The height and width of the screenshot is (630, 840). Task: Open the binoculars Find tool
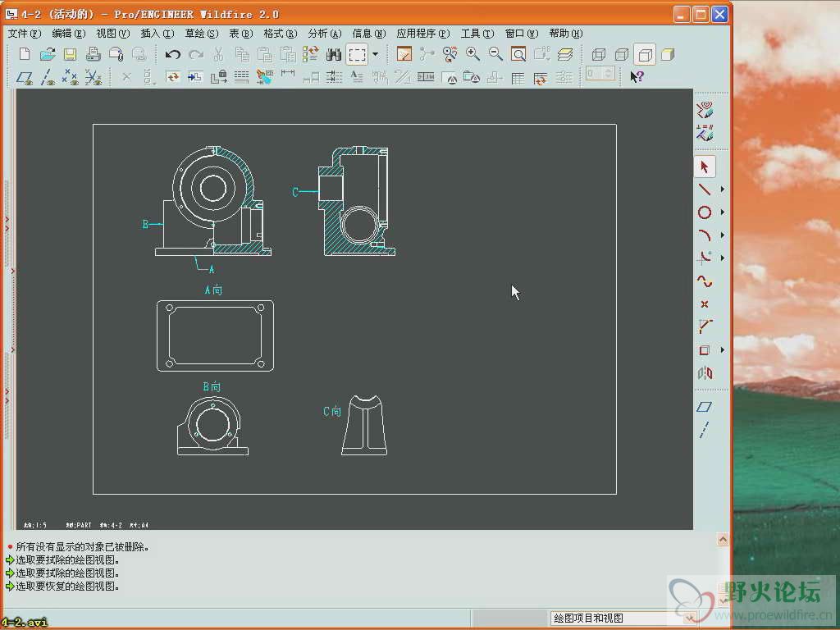[334, 54]
